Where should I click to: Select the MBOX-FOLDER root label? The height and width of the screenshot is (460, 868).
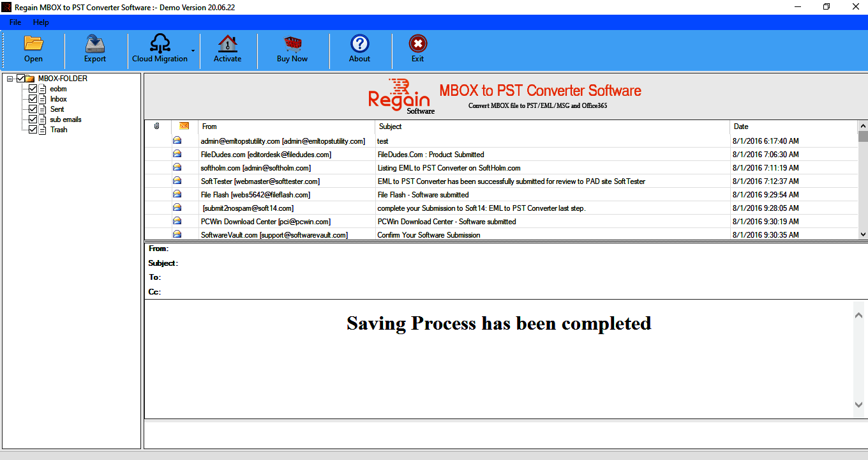click(63, 79)
